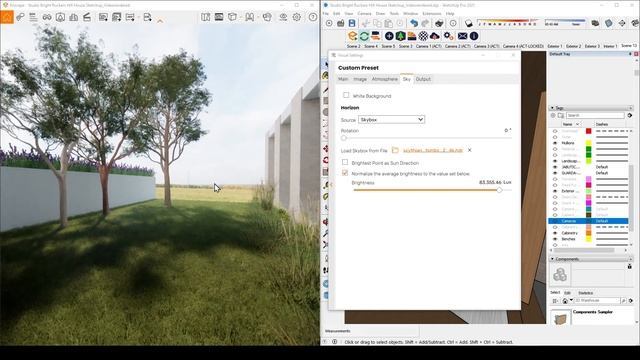This screenshot has width=640, height=360.
Task: Click yellow color swatch of Mullions tag
Action: [589, 143]
